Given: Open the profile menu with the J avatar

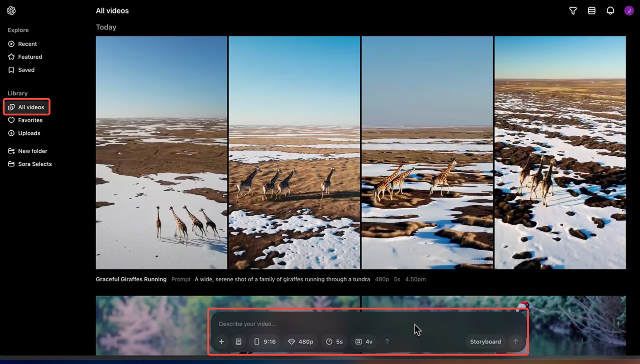Looking at the screenshot, I should pos(628,10).
